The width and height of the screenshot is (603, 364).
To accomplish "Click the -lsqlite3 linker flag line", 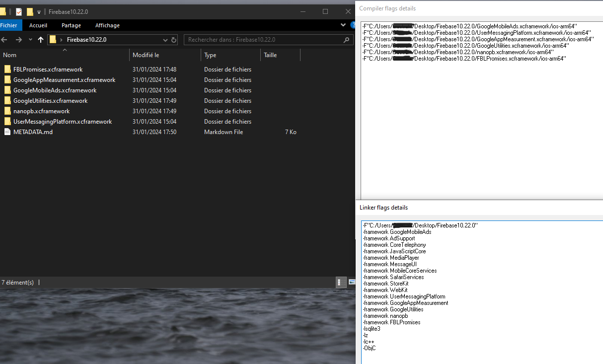I will point(372,329).
